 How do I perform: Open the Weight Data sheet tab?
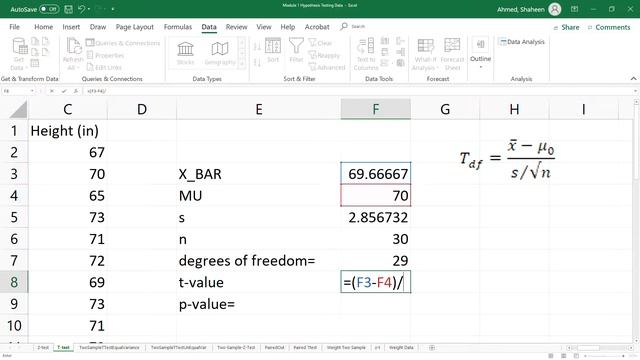coord(401,348)
